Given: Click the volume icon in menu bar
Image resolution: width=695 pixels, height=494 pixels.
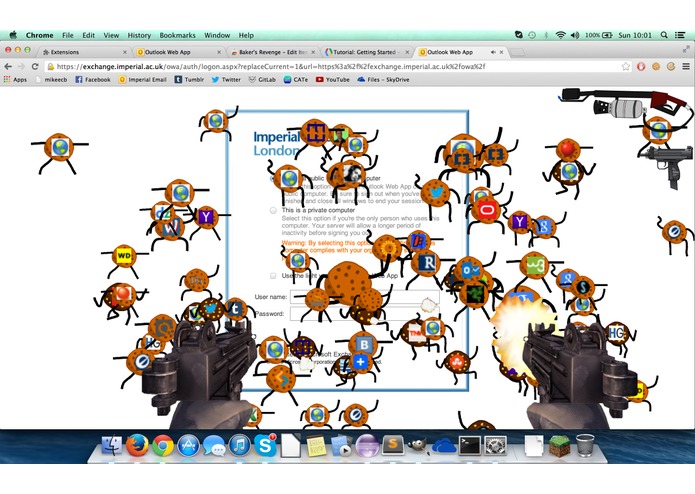Looking at the screenshot, I should pyautogui.click(x=575, y=35).
